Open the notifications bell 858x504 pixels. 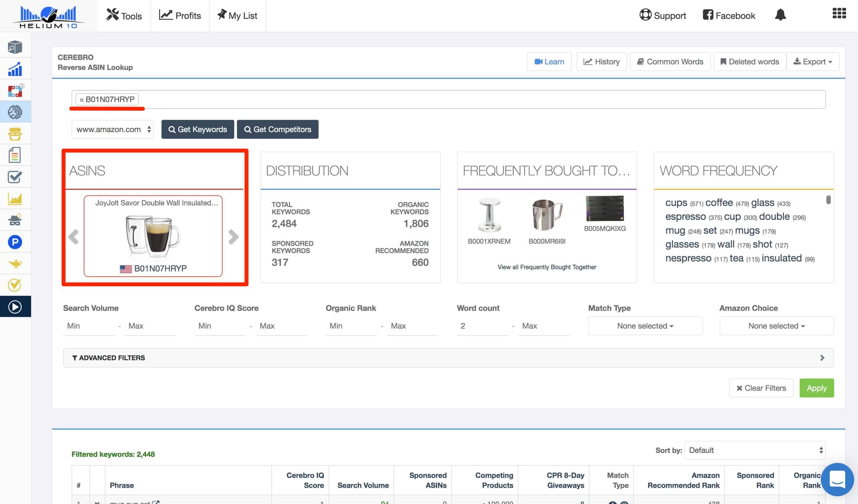780,15
